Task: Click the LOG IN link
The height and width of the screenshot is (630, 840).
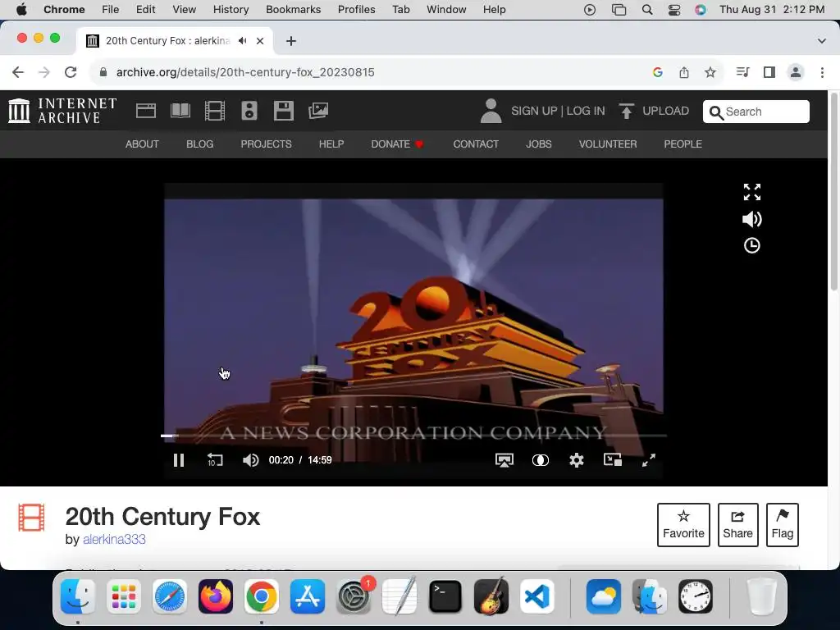Action: (x=586, y=111)
